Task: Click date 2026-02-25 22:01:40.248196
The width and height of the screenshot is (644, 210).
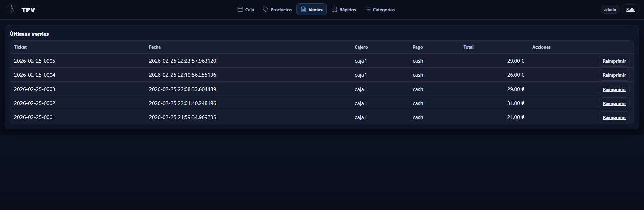Action: click(182, 103)
